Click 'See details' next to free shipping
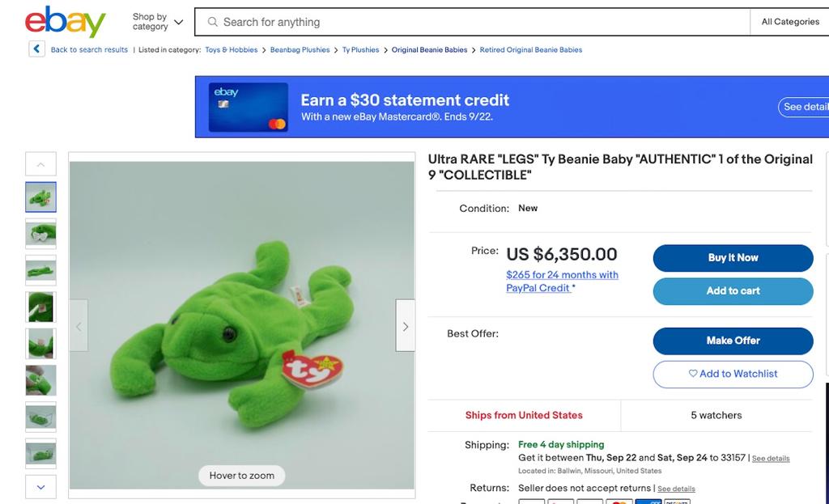The width and height of the screenshot is (829, 504). [x=771, y=458]
